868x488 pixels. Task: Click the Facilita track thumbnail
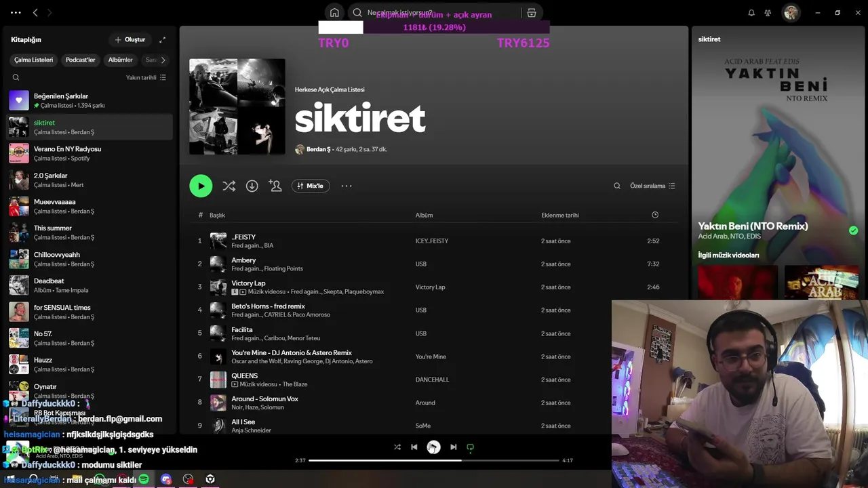pos(218,333)
